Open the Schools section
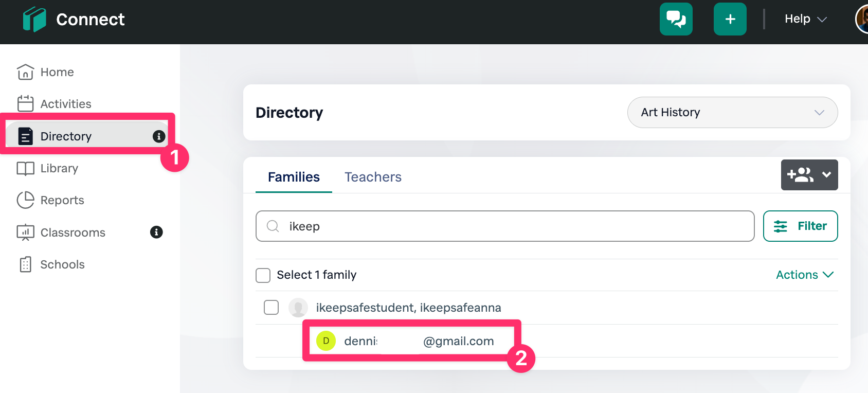The width and height of the screenshot is (868, 393). click(62, 264)
